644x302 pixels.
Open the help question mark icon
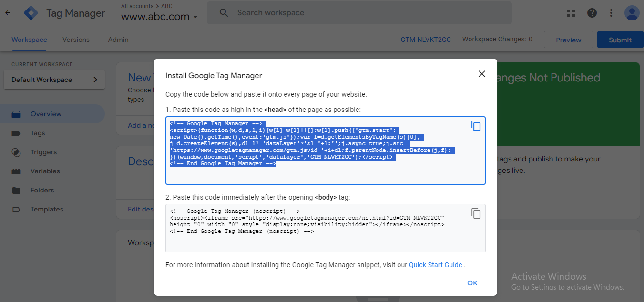point(592,13)
